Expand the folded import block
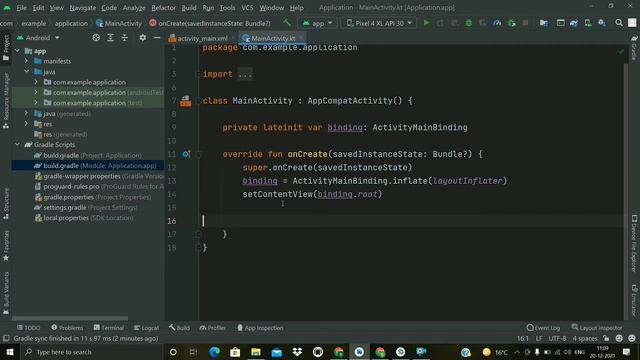This screenshot has width=640, height=360. [244, 74]
